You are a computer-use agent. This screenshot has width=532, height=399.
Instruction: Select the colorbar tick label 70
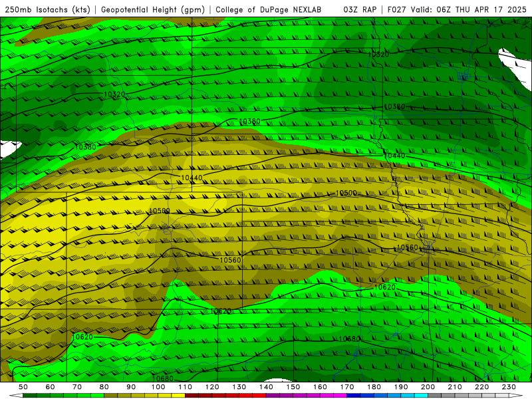(77, 387)
